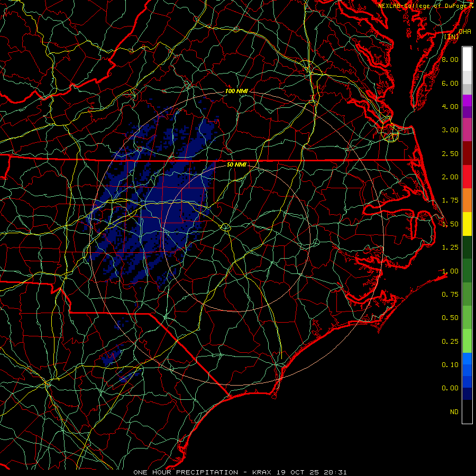Click the "0.10" legend value

click(x=450, y=365)
